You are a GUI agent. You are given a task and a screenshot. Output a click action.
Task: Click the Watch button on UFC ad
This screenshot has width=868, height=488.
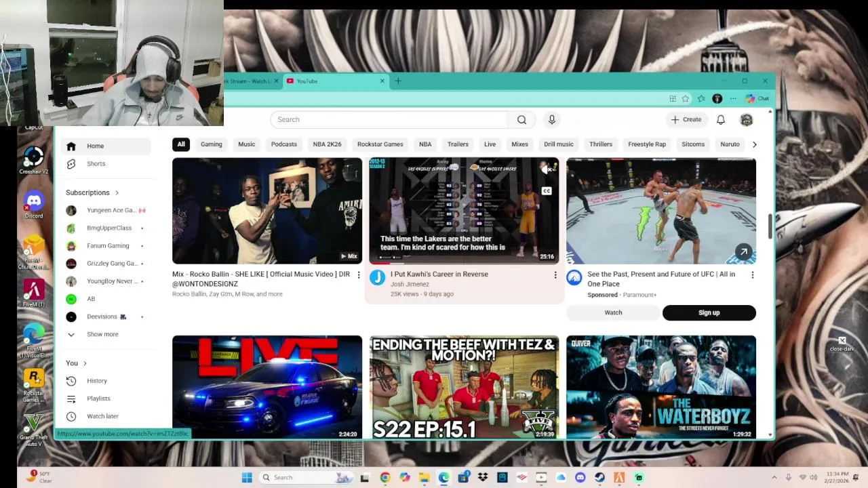613,312
